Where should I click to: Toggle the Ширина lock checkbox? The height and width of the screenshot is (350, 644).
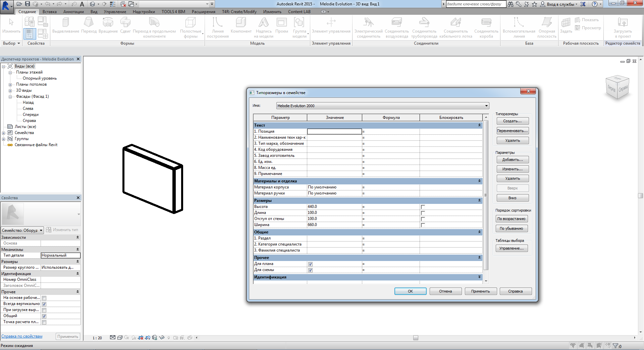click(423, 225)
